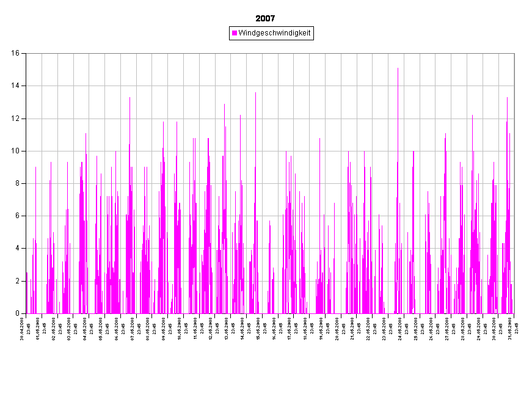
Task: Click the black margin left of the vertical axis
Action: (x=12, y=183)
